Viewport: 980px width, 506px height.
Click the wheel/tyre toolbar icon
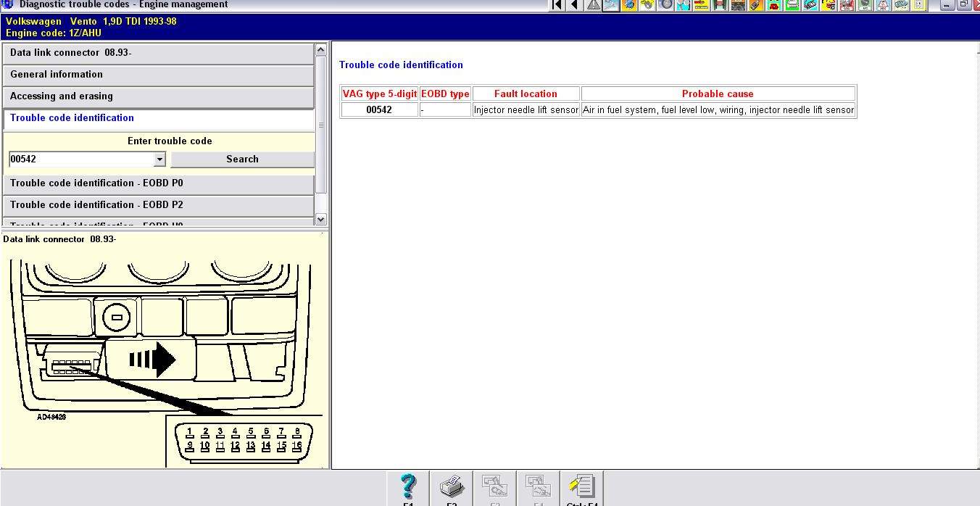[665, 5]
